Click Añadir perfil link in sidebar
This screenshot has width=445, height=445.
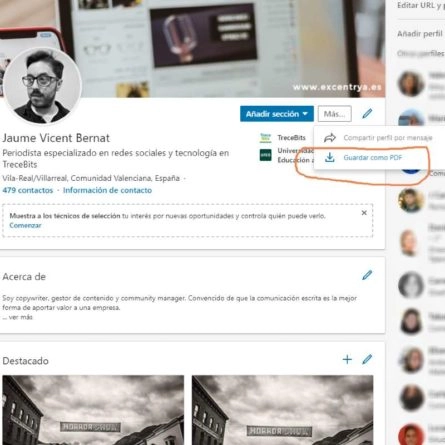(x=420, y=34)
